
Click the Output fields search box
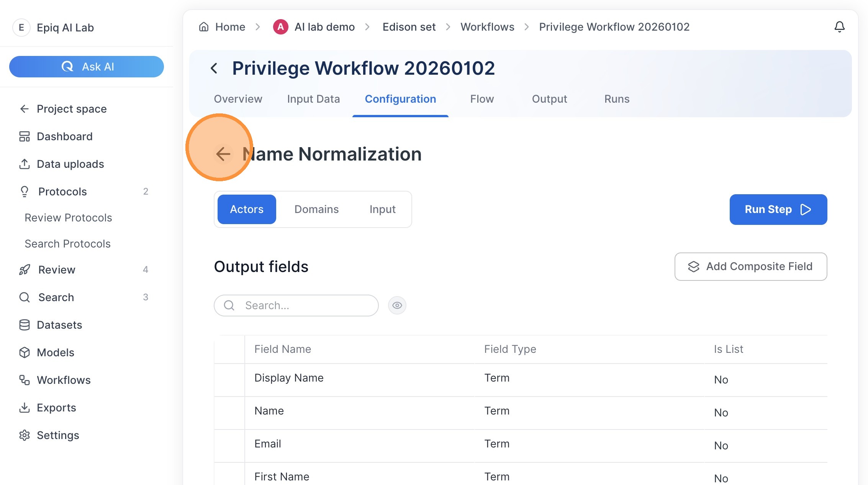(296, 305)
